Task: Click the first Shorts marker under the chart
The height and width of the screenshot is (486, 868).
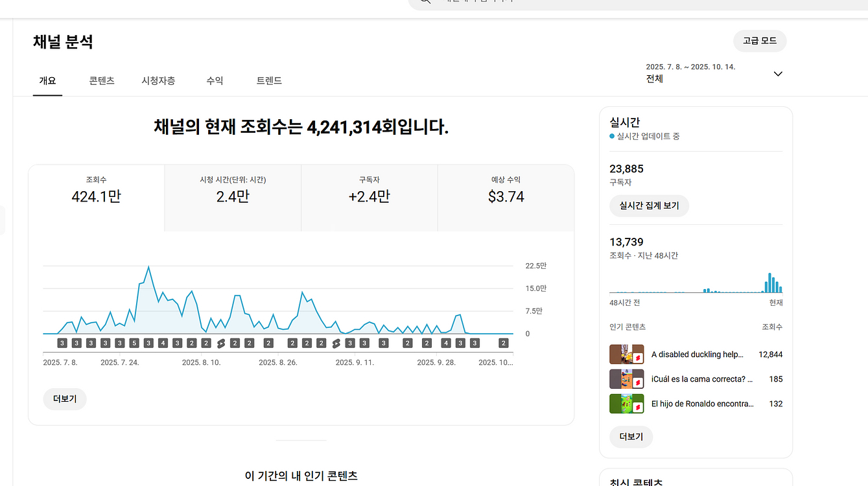Action: tap(220, 343)
